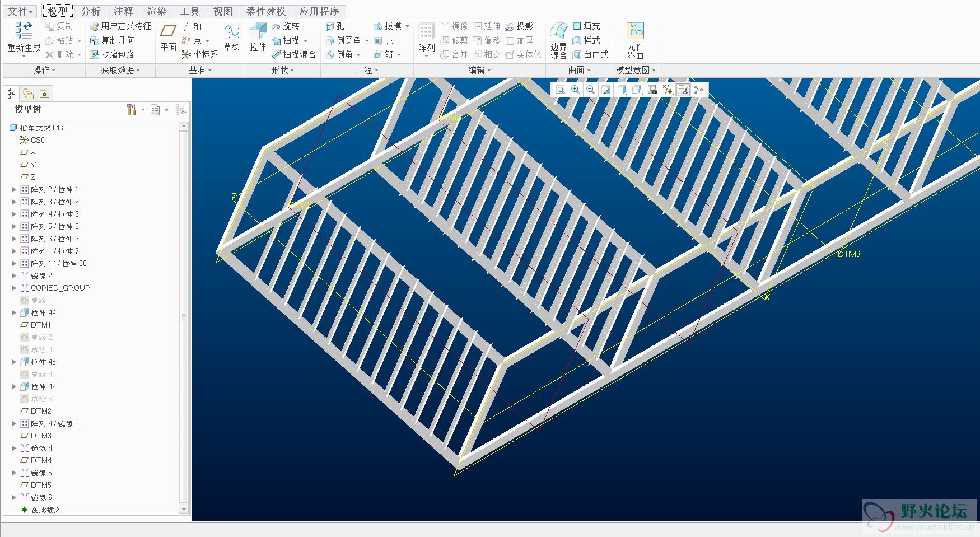This screenshot has height=537, width=980.
Task: Click the Boundary Blend (边界混合) tool
Action: pos(558,40)
